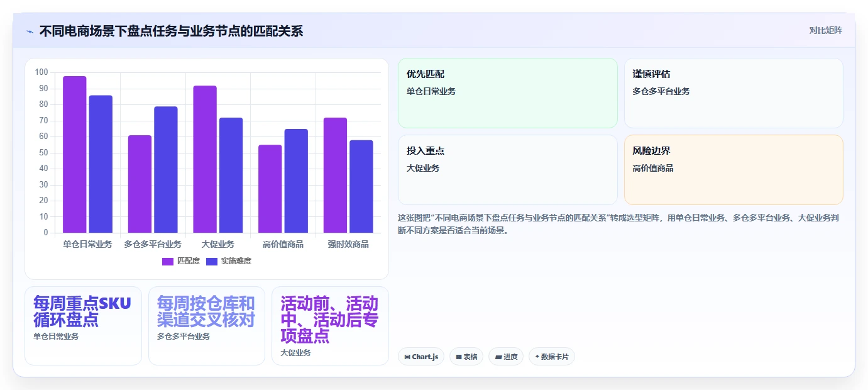Viewport: 868px width, 390px height.
Task: Click the 大促业务 x-axis label
Action: pos(218,244)
